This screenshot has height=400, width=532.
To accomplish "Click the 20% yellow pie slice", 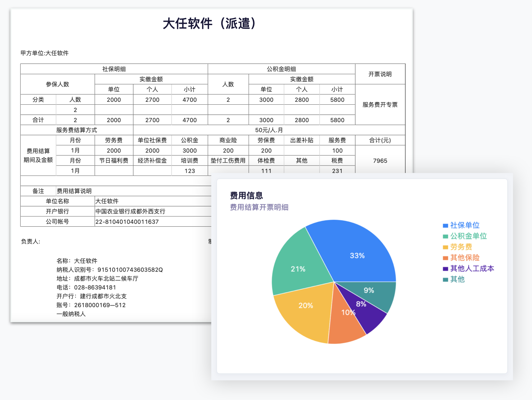I will pyautogui.click(x=305, y=305).
